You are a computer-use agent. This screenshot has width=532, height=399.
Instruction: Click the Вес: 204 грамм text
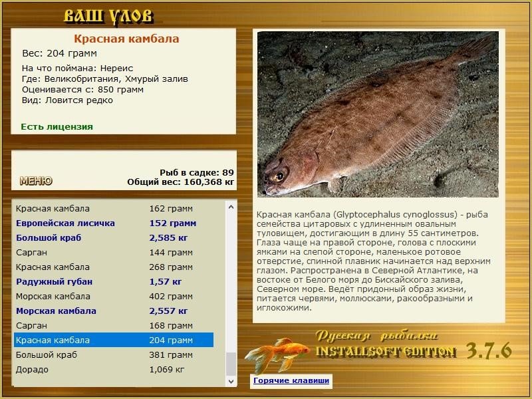coord(59,53)
